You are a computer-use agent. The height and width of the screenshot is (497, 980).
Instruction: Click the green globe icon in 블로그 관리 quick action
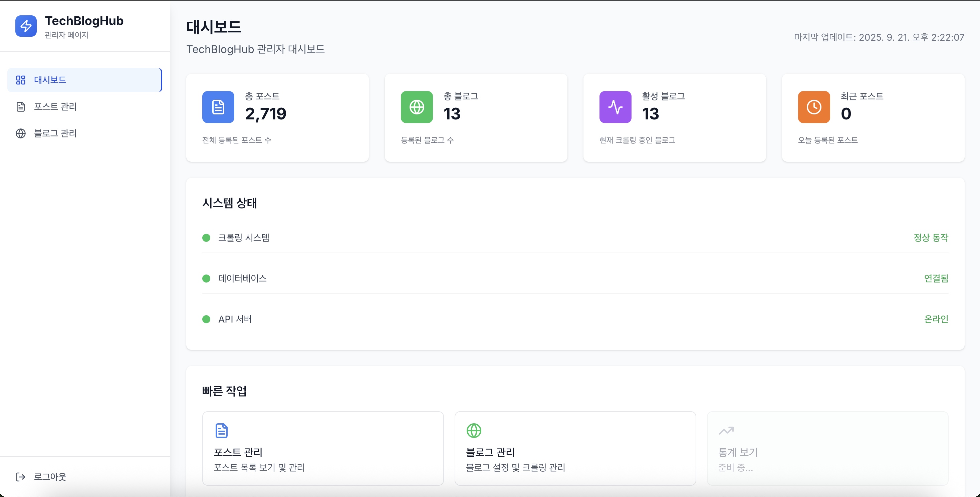click(x=474, y=430)
